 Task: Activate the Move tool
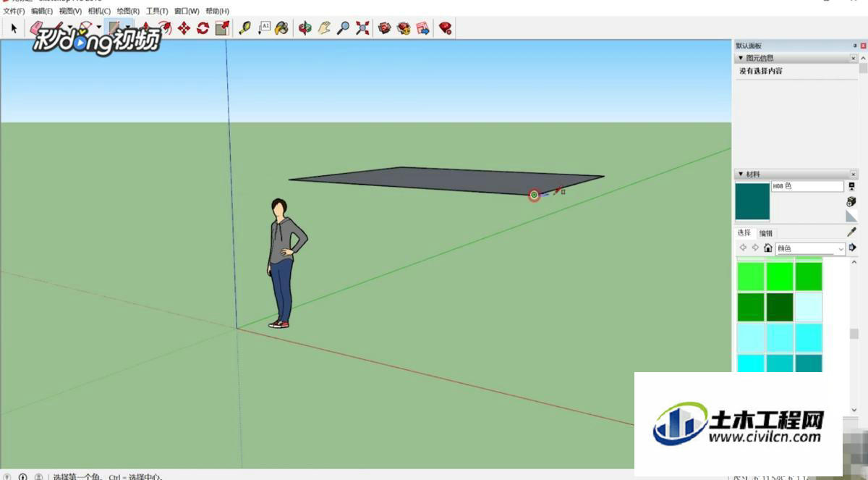pos(184,28)
